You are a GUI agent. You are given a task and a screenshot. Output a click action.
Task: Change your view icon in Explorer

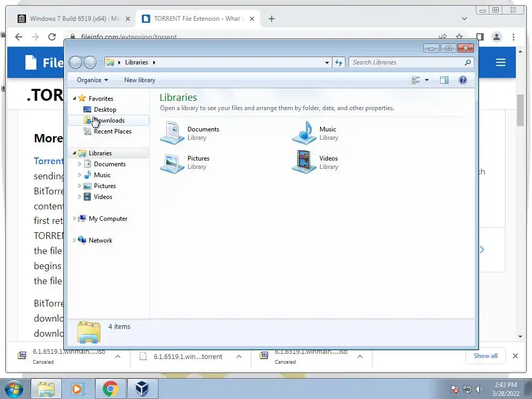(416, 80)
